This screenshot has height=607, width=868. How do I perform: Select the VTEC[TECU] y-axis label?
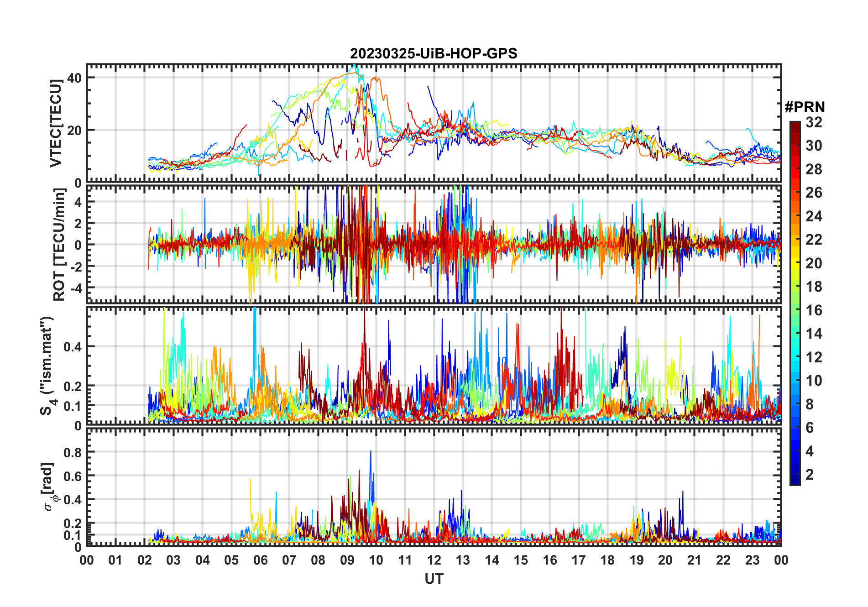click(56, 123)
